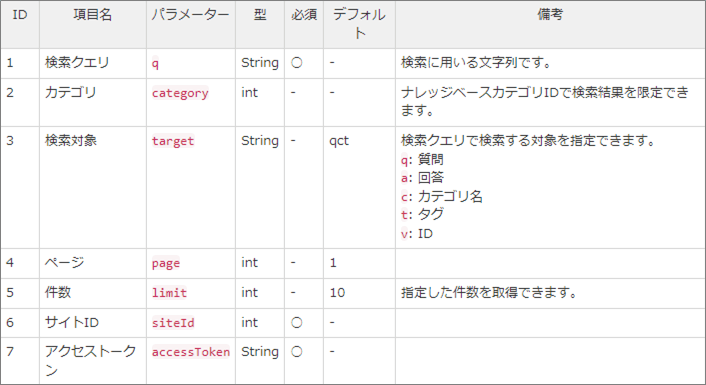Click the 'accessToken' parameter code
This screenshot has height=385, width=706.
[x=191, y=352]
